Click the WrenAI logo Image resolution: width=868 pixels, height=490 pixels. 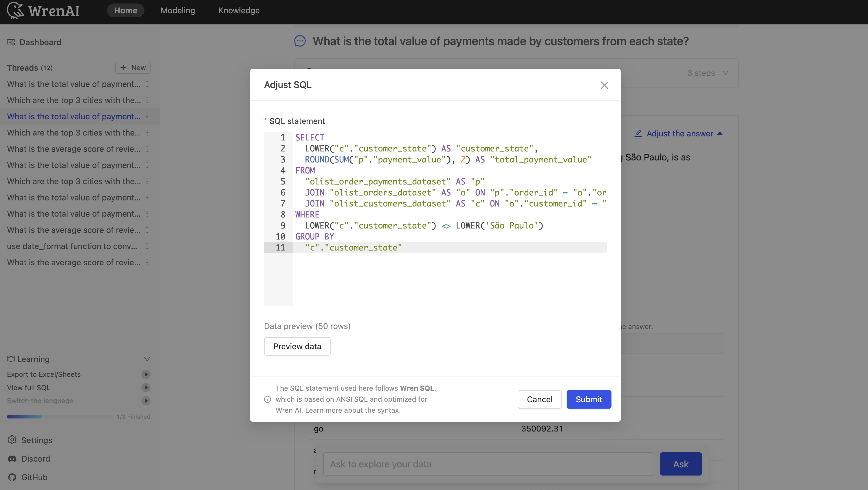(x=43, y=10)
